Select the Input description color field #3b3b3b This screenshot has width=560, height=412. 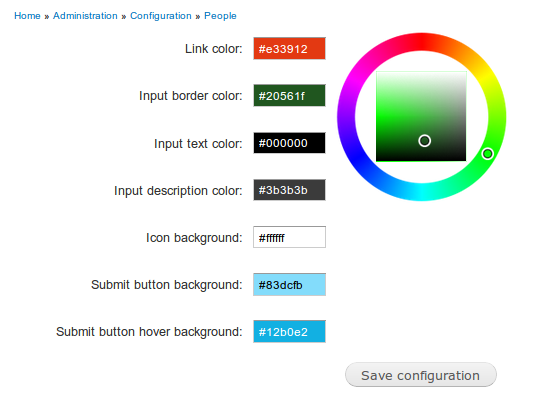(x=289, y=190)
